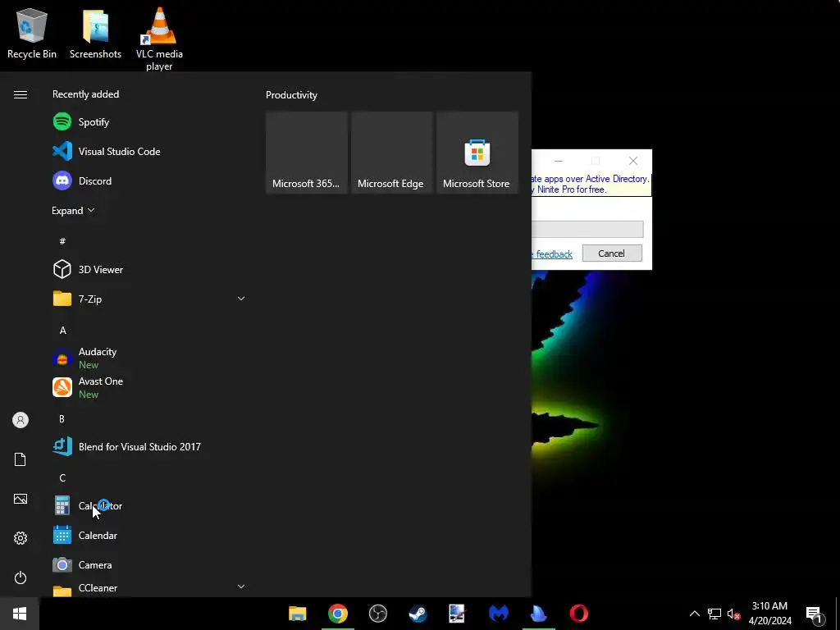Open the network icon in system tray

tap(714, 614)
